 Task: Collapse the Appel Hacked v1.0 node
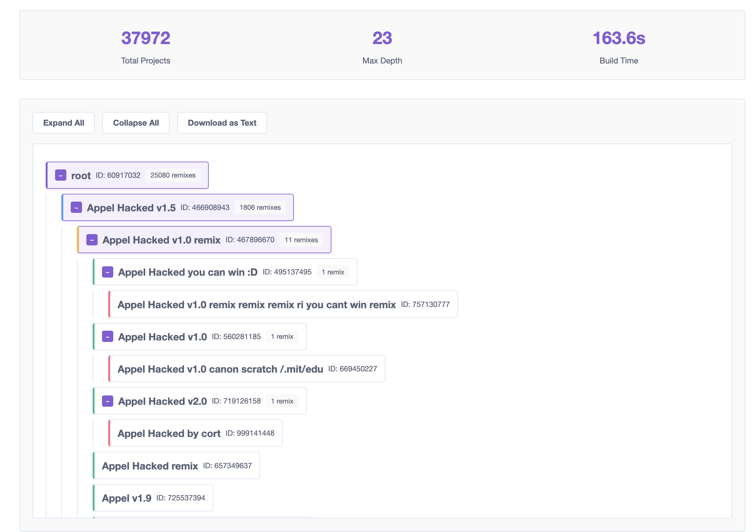click(x=108, y=337)
